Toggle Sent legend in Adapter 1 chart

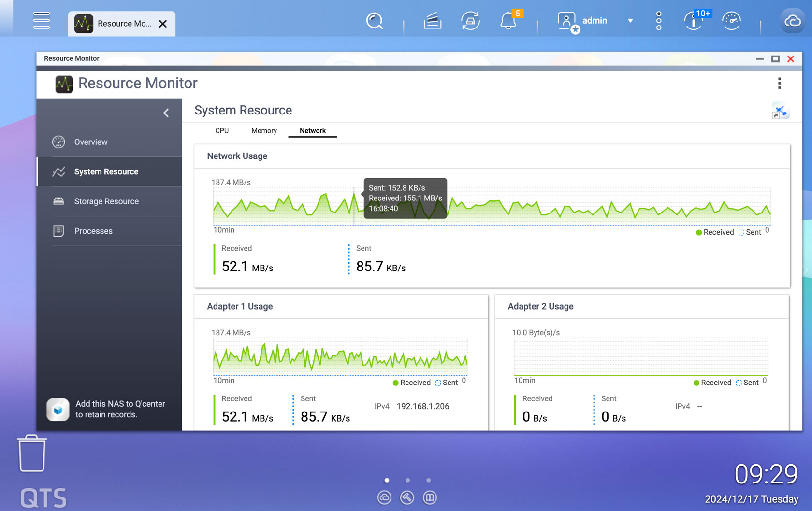click(x=446, y=383)
